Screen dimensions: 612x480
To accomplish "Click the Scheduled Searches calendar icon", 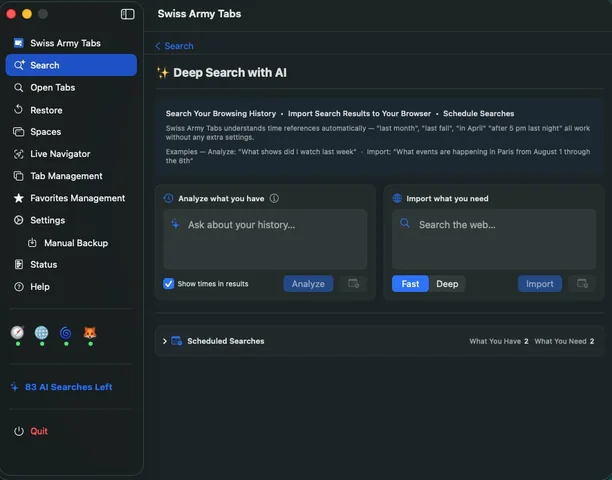I will (177, 341).
